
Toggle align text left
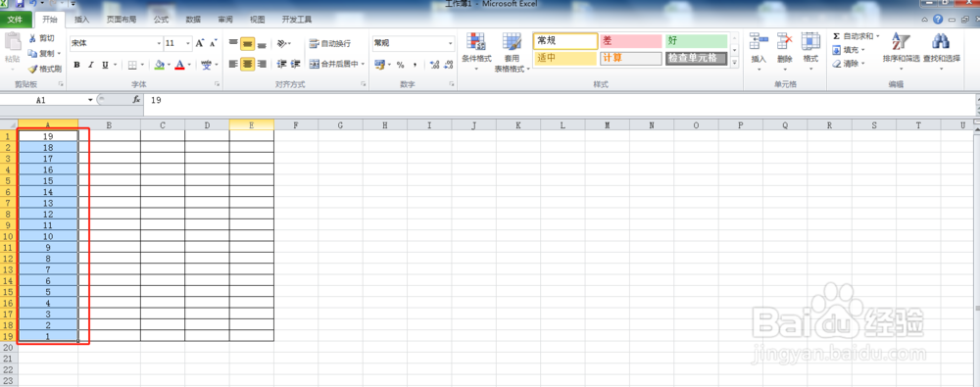pyautogui.click(x=233, y=64)
